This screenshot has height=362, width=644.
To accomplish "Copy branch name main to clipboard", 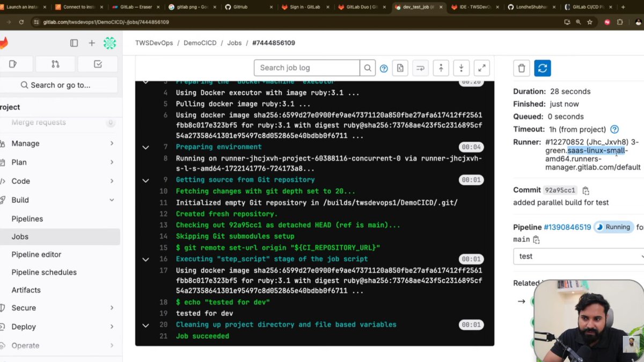I will coord(536,240).
